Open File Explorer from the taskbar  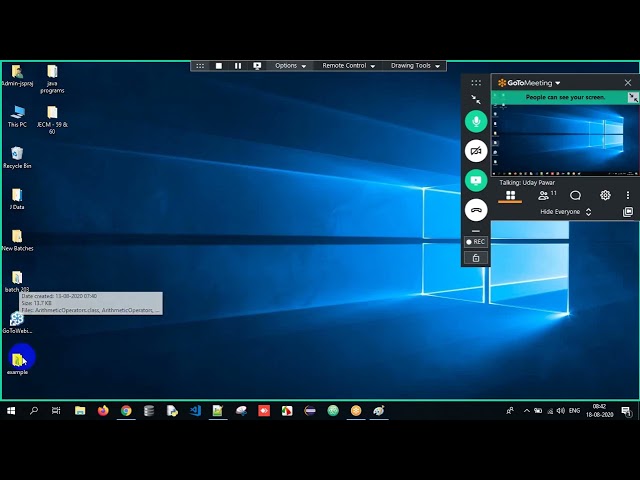click(80, 411)
